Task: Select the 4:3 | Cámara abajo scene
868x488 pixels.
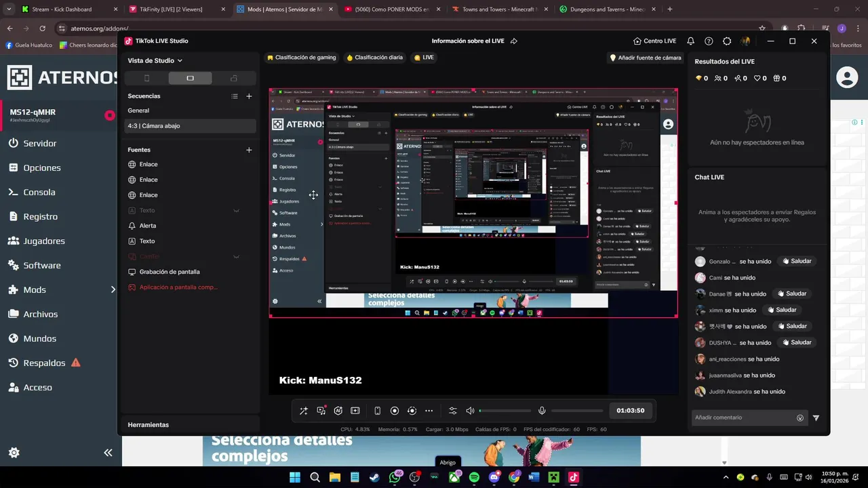Action: coord(190,126)
